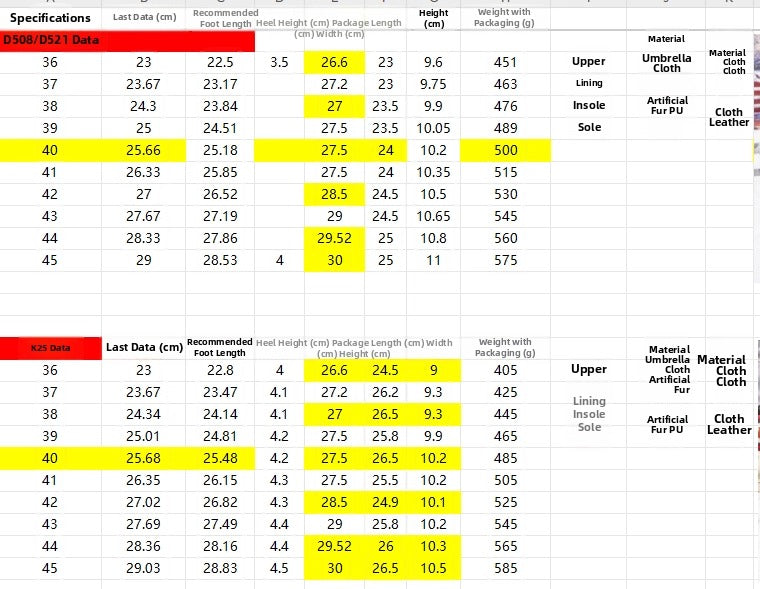Select the Specifications header cell
Screen dimensions: 760x589
(x=50, y=18)
